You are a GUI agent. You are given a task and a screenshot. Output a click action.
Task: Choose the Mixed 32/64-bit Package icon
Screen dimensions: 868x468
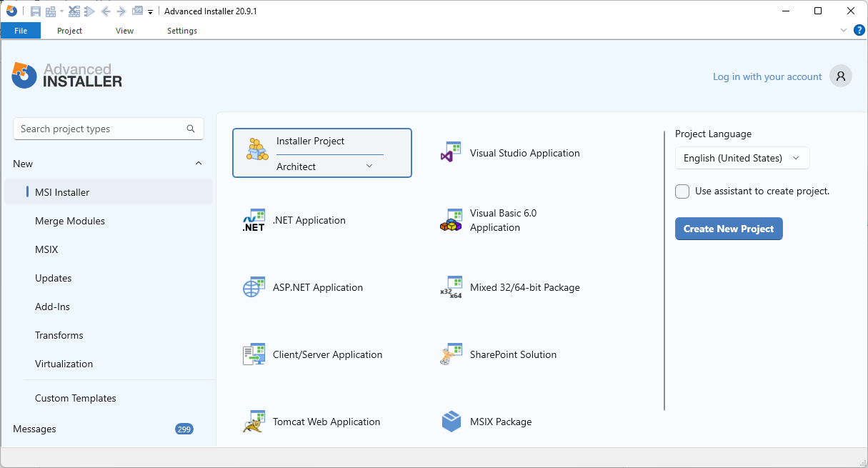click(x=451, y=287)
